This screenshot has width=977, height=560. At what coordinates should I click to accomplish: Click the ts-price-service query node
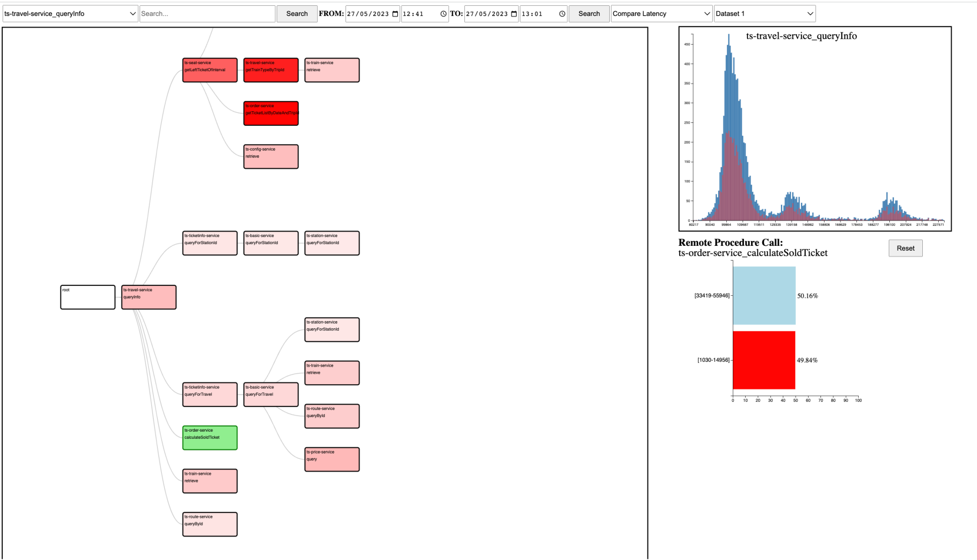pyautogui.click(x=332, y=459)
